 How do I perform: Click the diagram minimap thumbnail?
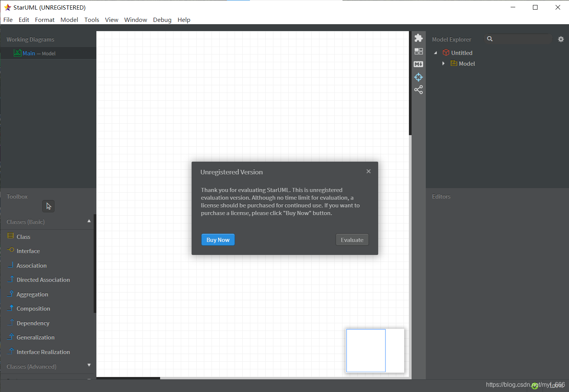375,351
